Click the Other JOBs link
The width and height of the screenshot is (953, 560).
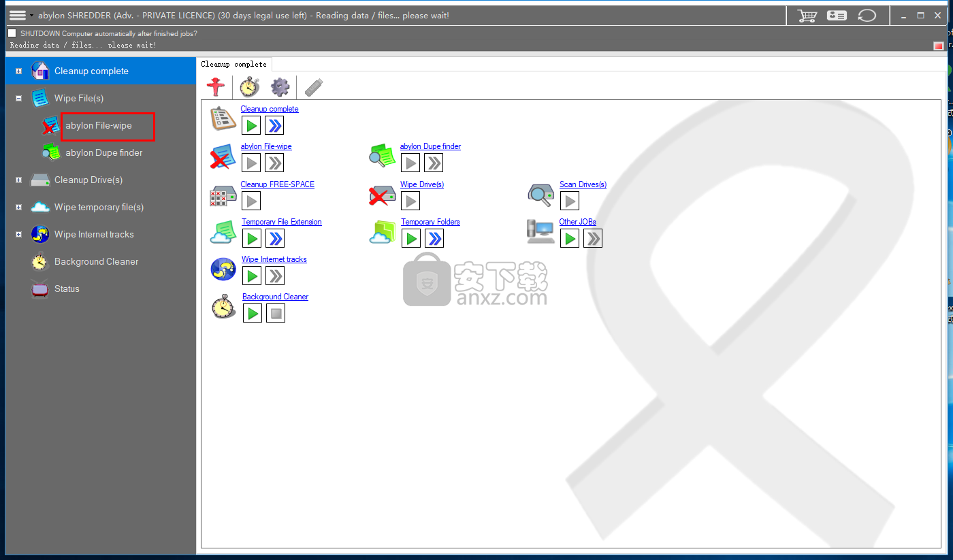click(578, 222)
